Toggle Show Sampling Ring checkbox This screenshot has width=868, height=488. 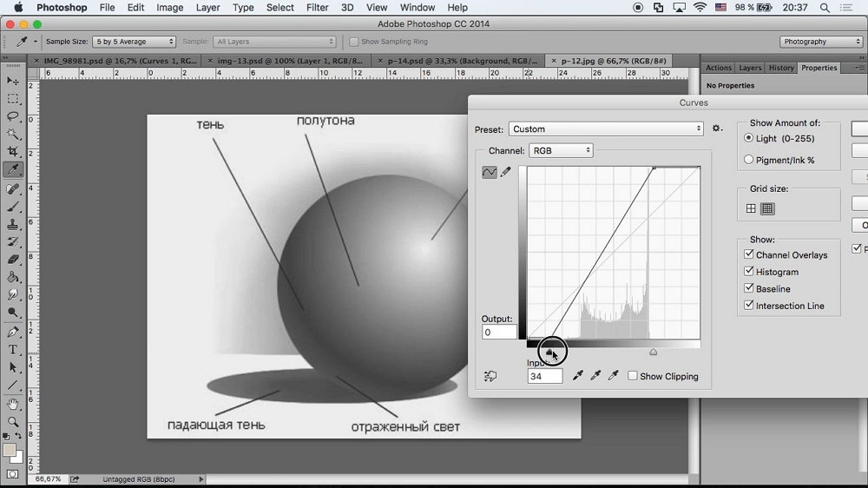tap(354, 42)
